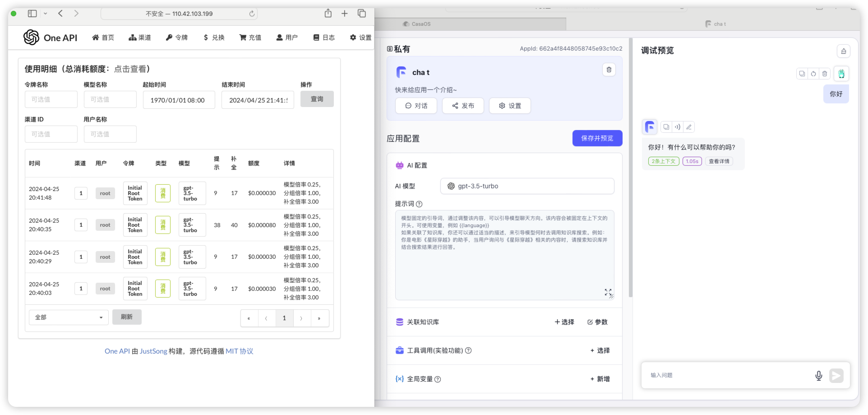Reload the 110.42.103.199 page
This screenshot has width=868, height=415.
[x=252, y=14]
